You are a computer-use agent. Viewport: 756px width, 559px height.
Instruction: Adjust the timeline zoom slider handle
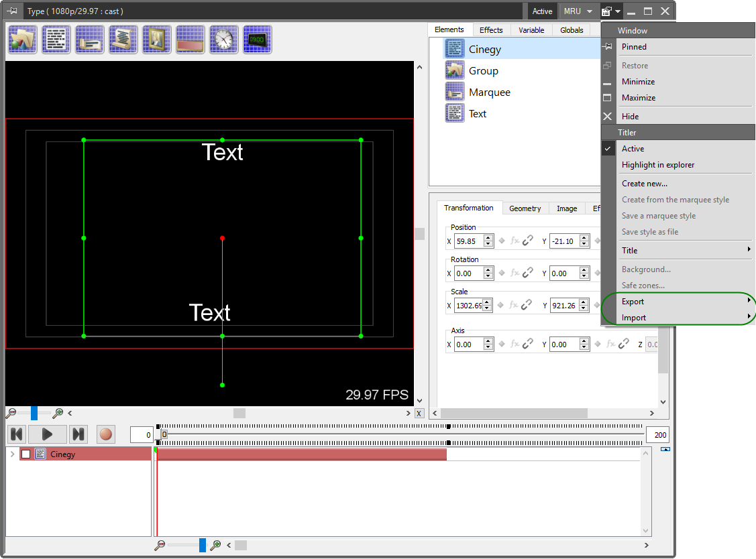click(203, 545)
